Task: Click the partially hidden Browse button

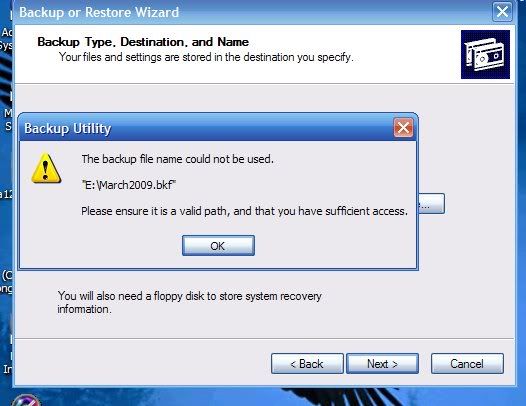Action: click(431, 203)
